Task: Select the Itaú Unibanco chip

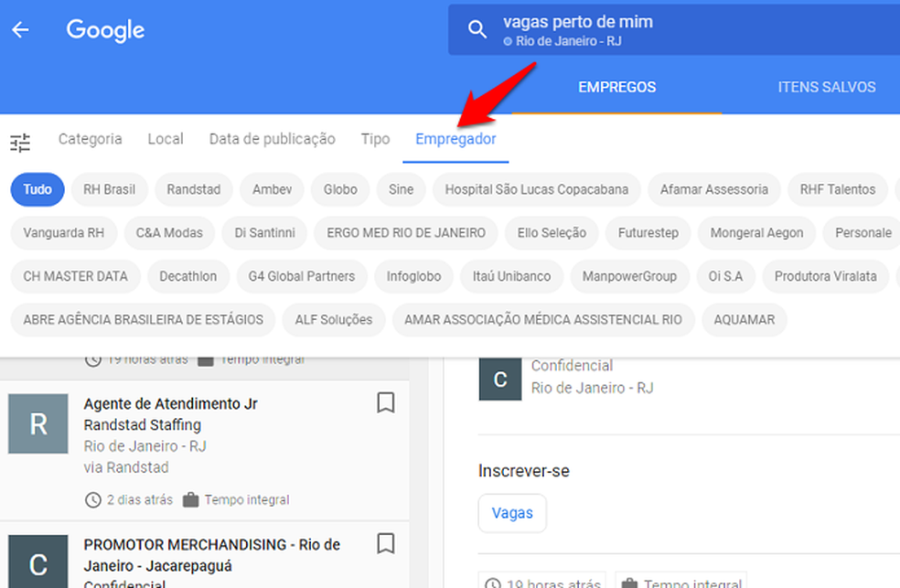Action: [511, 276]
